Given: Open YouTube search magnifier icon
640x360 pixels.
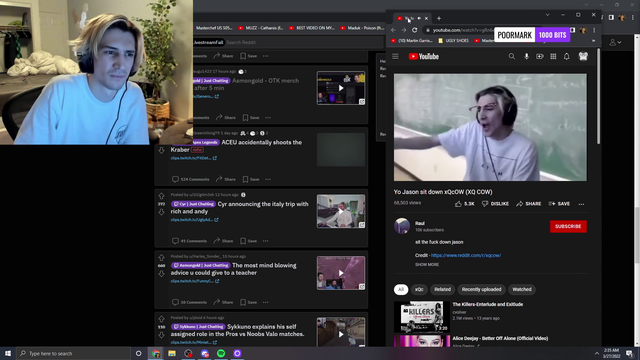Looking at the screenshot, I should [511, 56].
